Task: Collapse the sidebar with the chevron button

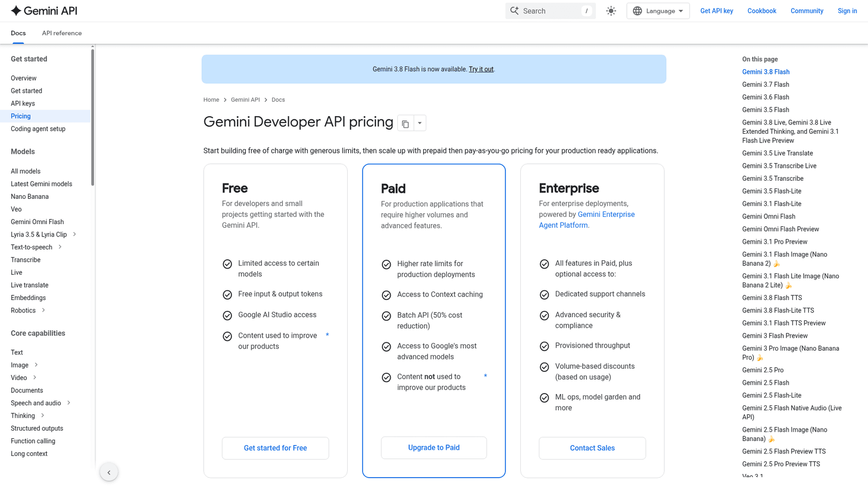Action: (109, 472)
